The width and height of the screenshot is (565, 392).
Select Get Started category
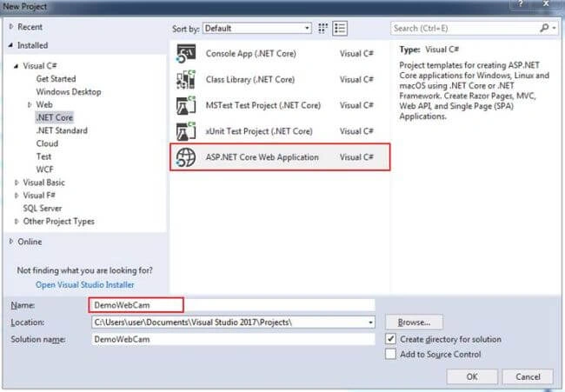(x=56, y=78)
